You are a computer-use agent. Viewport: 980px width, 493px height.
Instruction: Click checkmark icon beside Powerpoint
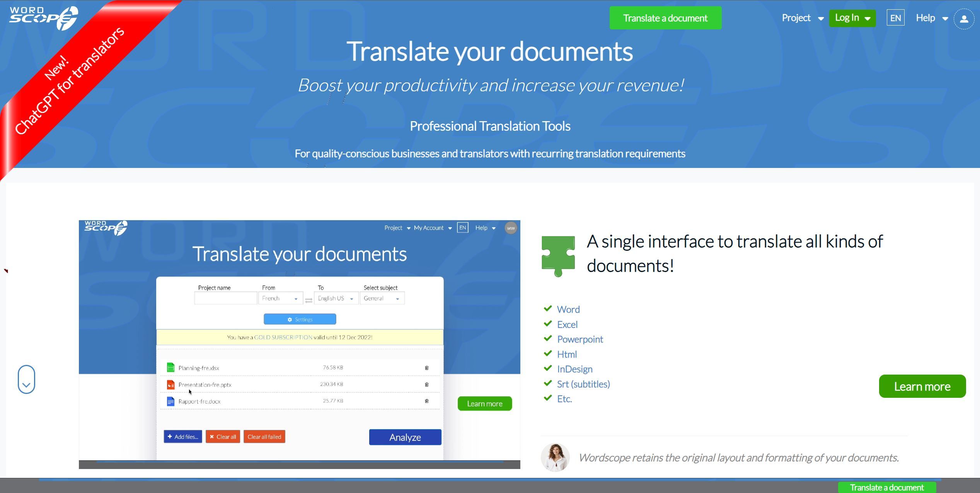[547, 338]
